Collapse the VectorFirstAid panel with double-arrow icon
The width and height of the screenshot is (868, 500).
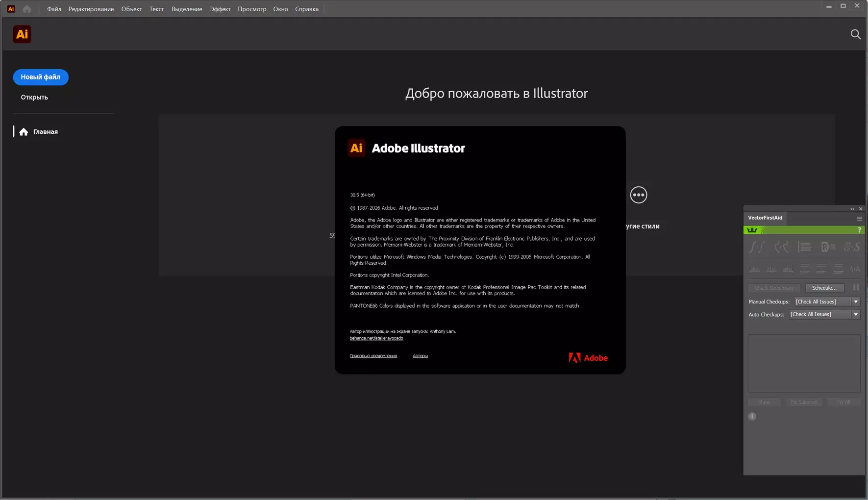(852, 209)
